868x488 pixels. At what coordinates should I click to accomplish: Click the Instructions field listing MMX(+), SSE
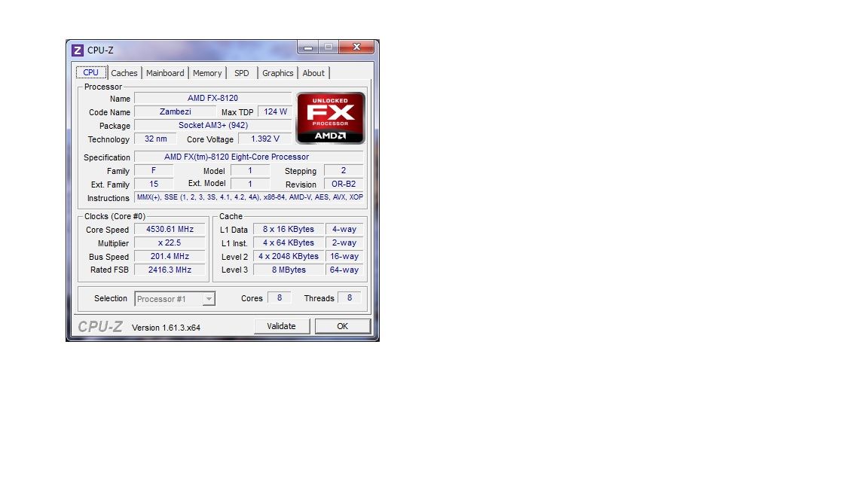pos(249,197)
